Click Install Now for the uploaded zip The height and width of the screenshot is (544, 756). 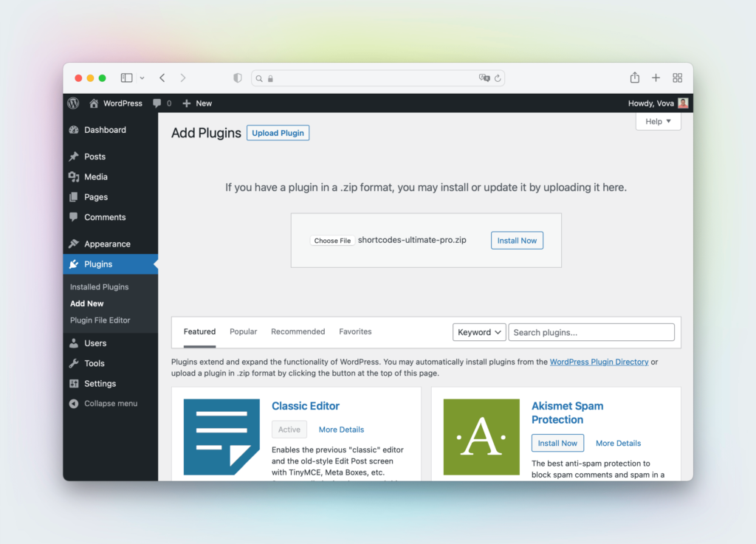click(517, 241)
